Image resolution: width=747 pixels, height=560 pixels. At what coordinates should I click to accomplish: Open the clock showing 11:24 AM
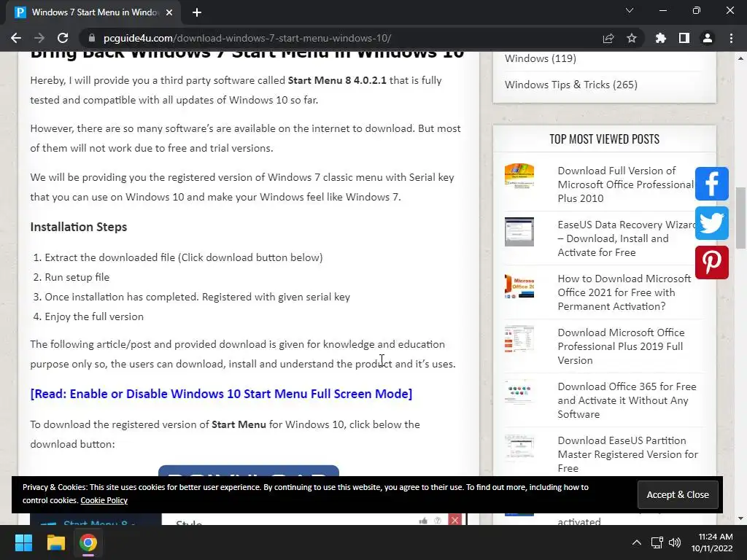pos(712,542)
